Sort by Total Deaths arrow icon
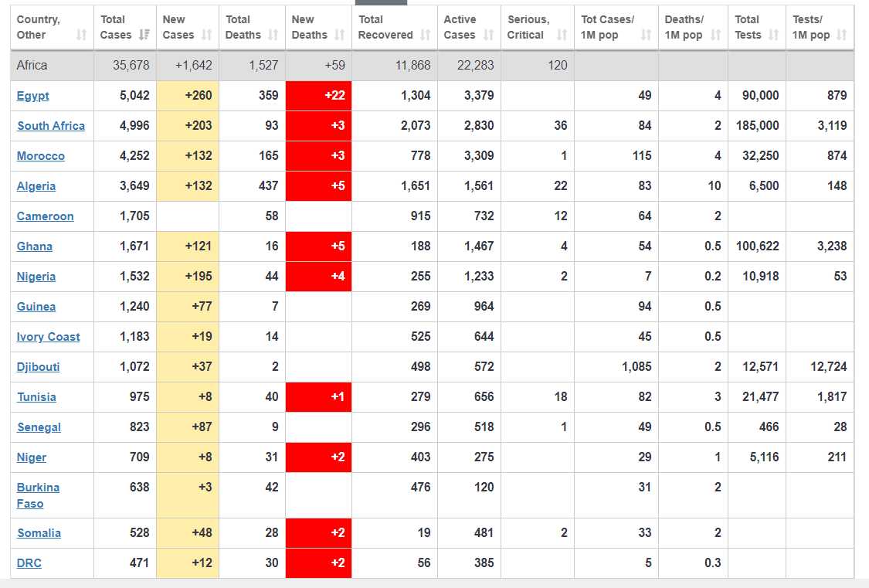The width and height of the screenshot is (869, 588). click(x=273, y=35)
